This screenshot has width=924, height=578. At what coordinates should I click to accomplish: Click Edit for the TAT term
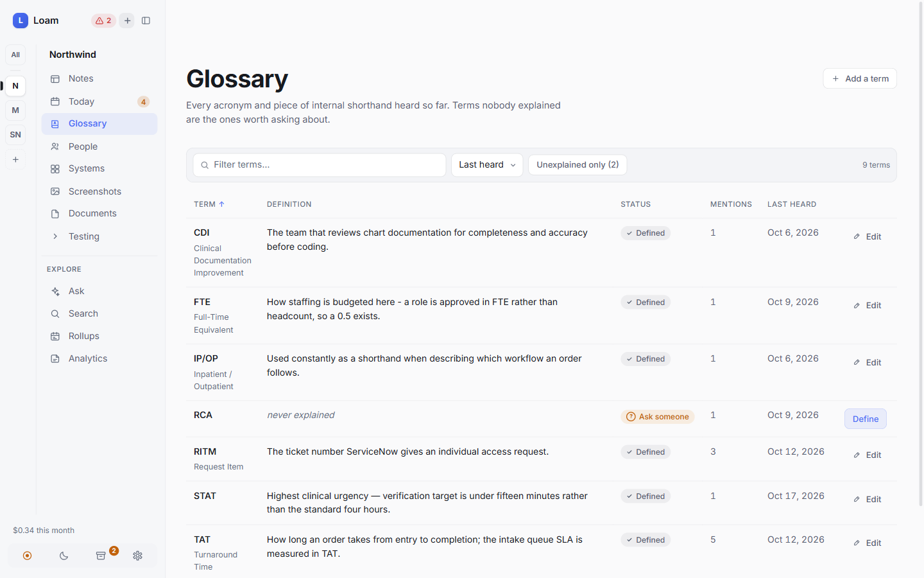click(x=867, y=543)
